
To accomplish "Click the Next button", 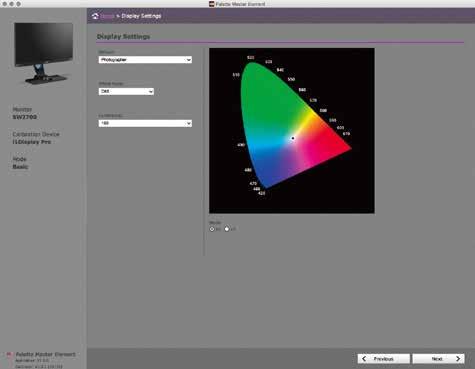I will coord(438,359).
